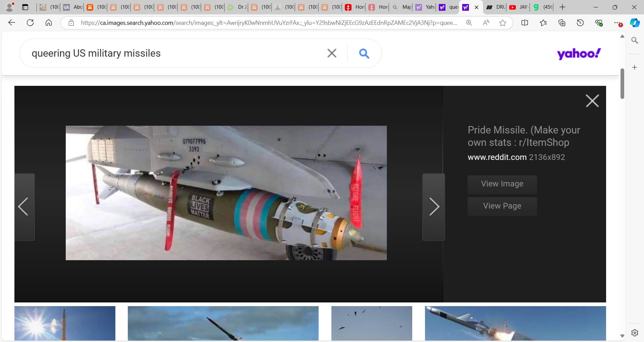Open Copilot sidebar

[635, 23]
